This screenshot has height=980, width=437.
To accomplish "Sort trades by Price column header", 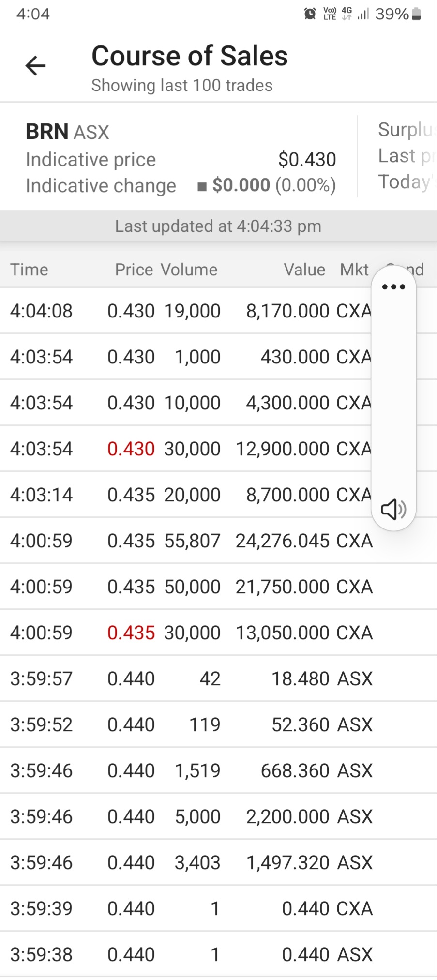I will click(134, 270).
